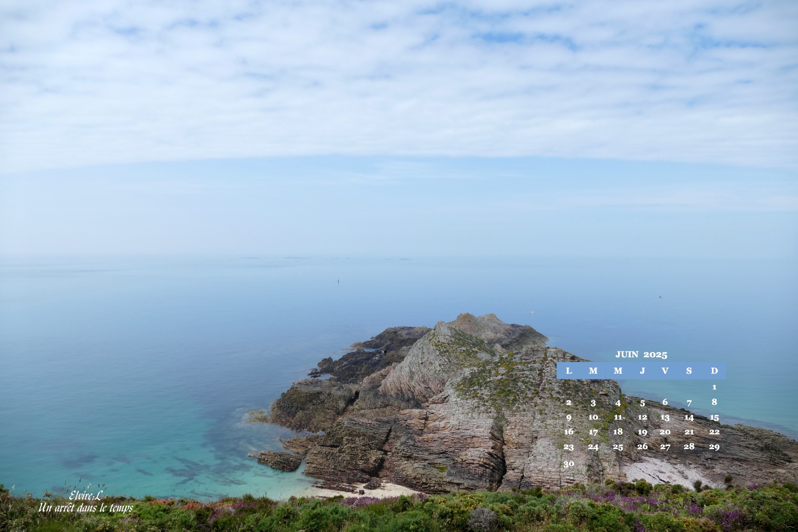The image size is (798, 532).
Task: Click date 26 in the calendar
Action: (642, 446)
